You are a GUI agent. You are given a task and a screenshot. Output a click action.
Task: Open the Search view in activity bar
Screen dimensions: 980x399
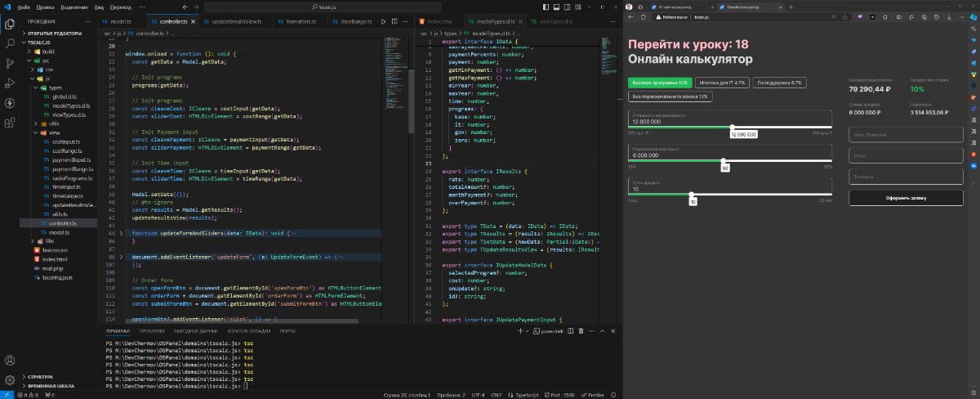click(x=11, y=43)
